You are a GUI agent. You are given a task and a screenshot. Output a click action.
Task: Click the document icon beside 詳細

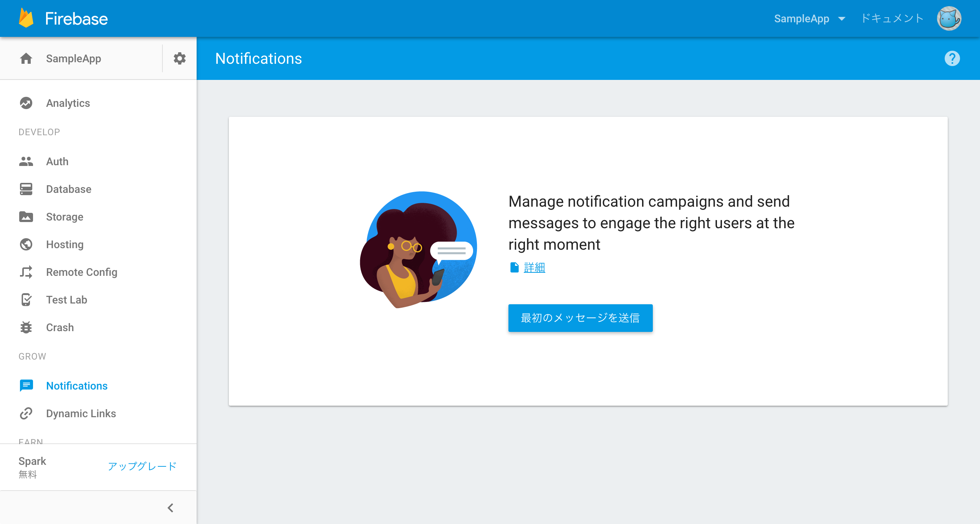pyautogui.click(x=514, y=267)
